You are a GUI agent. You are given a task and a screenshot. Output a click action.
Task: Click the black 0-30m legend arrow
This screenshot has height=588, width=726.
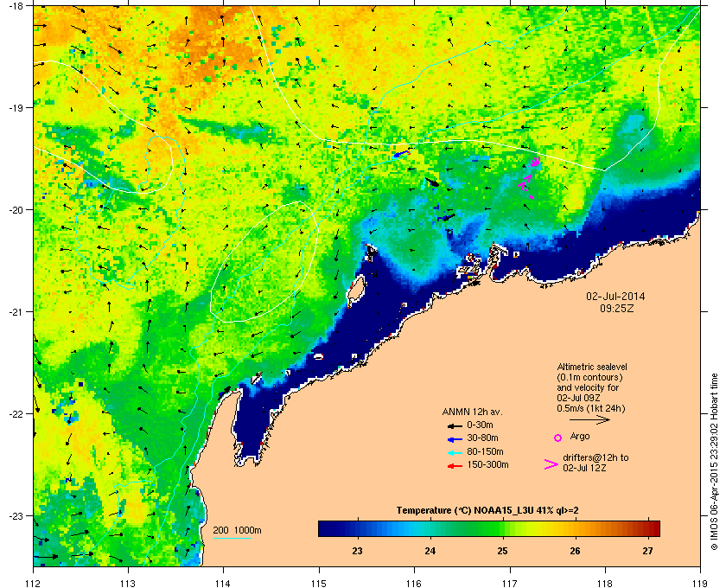(455, 425)
